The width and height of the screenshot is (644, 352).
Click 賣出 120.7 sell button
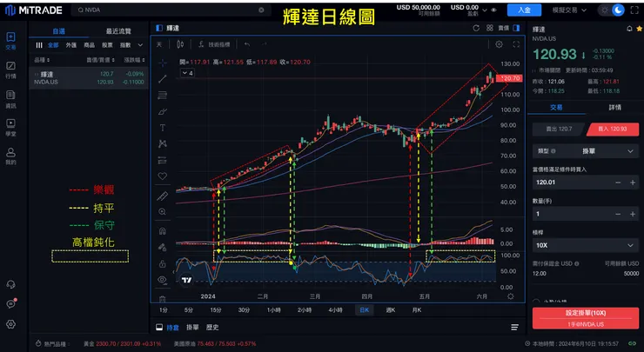(x=559, y=130)
